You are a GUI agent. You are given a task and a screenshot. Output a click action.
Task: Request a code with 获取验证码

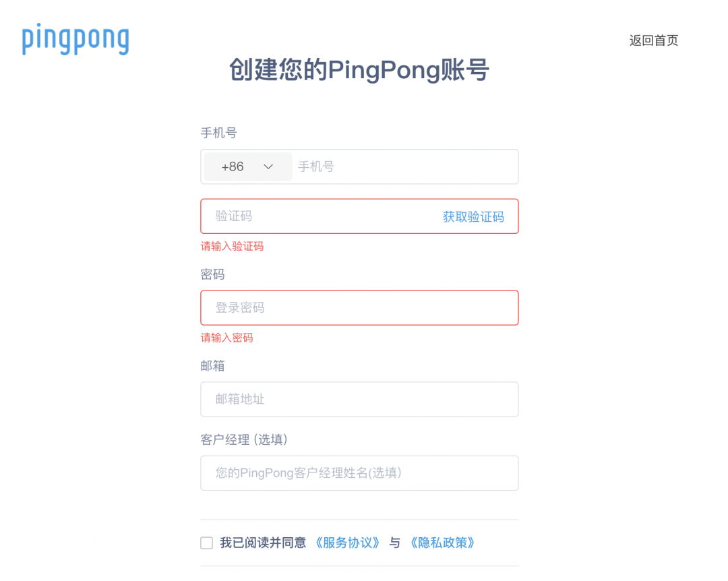tap(473, 216)
